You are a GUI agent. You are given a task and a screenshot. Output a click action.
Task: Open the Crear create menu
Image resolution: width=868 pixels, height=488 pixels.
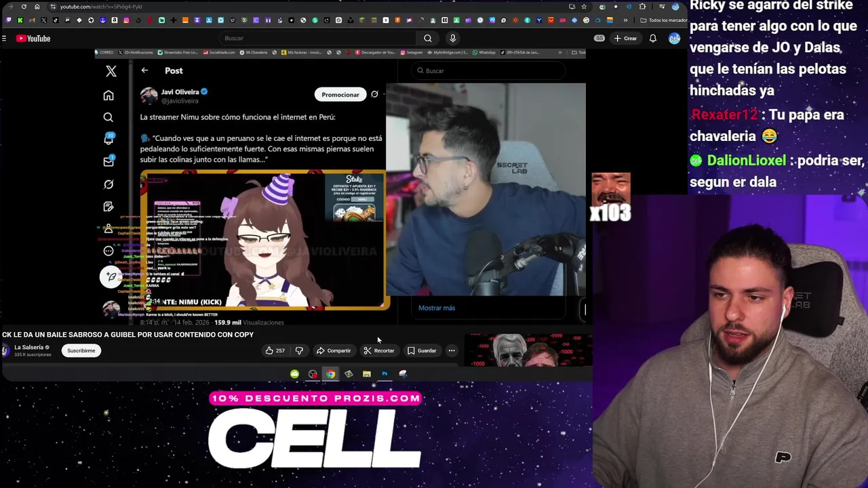625,39
